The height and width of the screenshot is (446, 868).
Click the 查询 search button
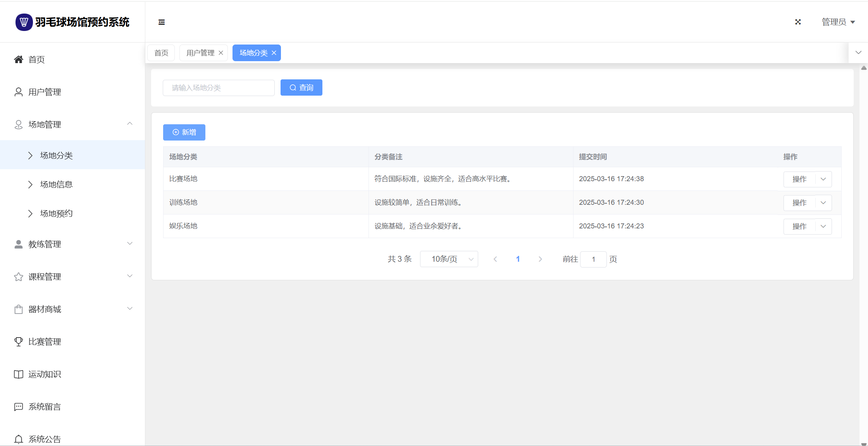[x=301, y=87]
